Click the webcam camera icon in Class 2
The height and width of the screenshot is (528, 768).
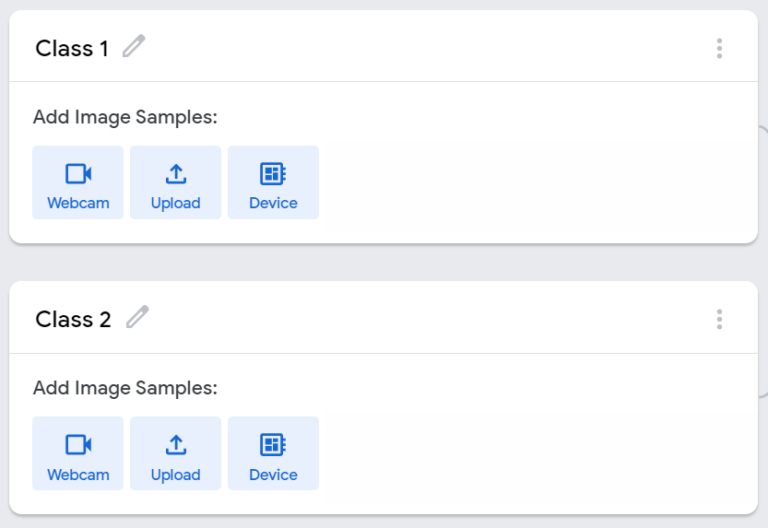[x=78, y=445]
